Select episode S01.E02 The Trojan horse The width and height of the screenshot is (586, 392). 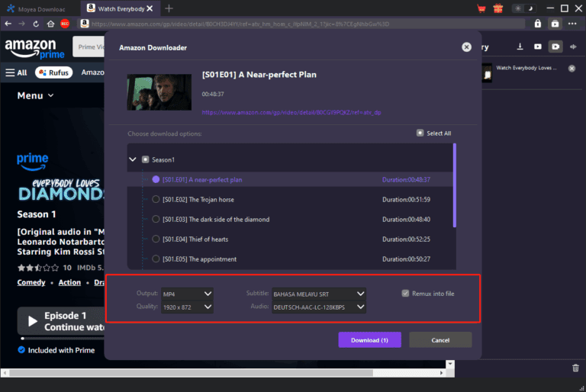click(x=156, y=200)
